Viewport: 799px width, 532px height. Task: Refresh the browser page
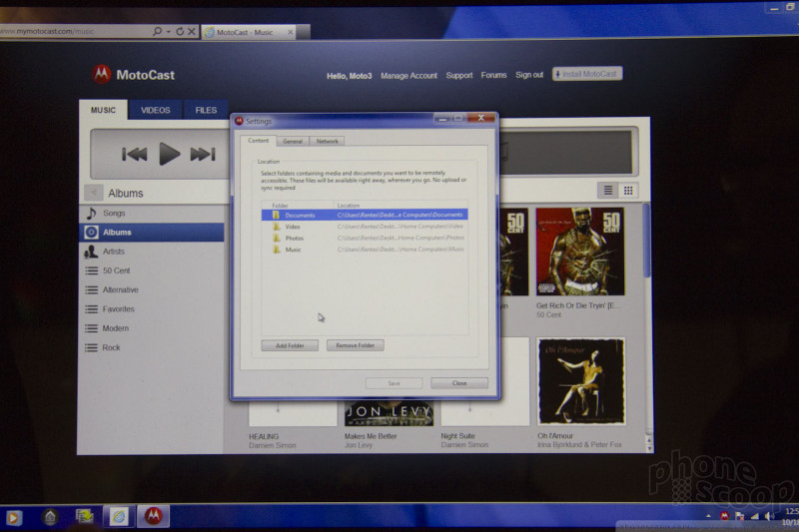pos(180,32)
